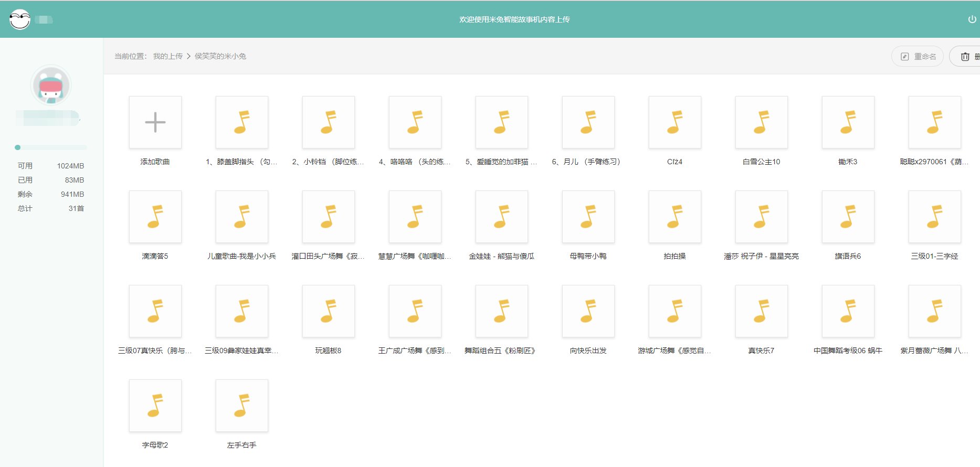980x467 pixels.
Task: Select the 王广成广场舞 song icon
Action: pyautogui.click(x=415, y=311)
